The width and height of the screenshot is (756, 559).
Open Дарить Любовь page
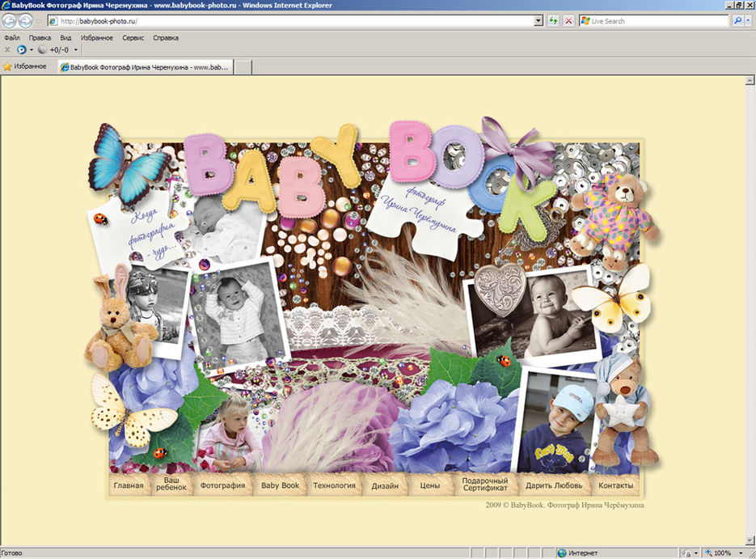tap(554, 485)
